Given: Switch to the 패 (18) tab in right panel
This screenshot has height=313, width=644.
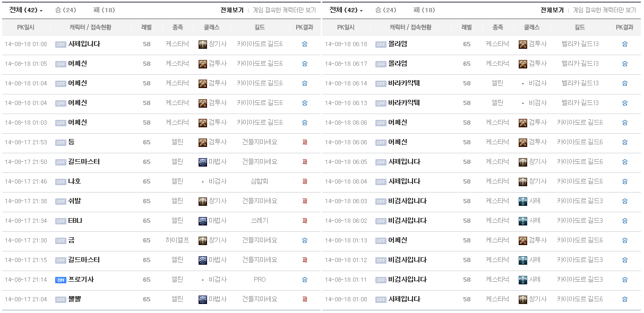Looking at the screenshot, I should [x=424, y=10].
